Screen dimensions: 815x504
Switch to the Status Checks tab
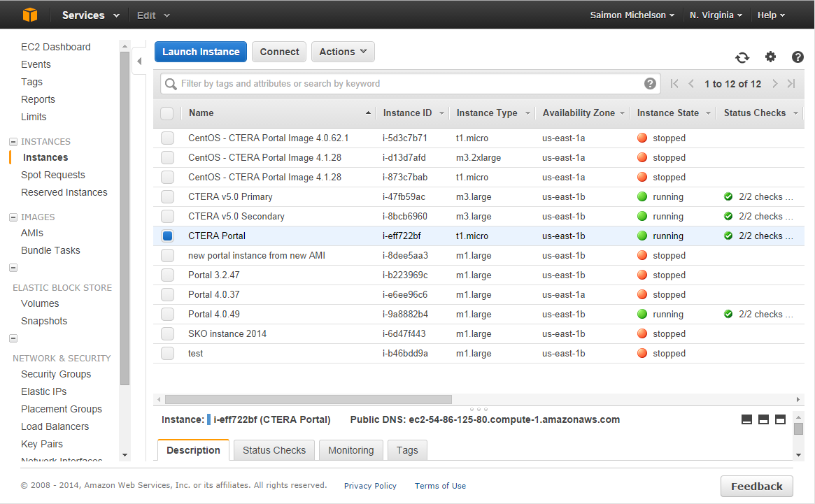pyautogui.click(x=274, y=450)
